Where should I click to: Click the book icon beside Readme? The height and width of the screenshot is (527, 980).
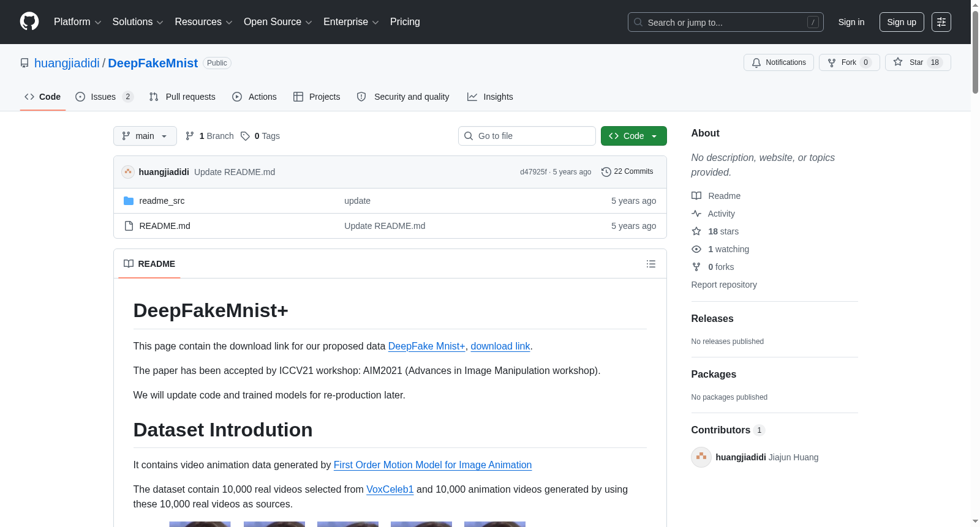(696, 196)
